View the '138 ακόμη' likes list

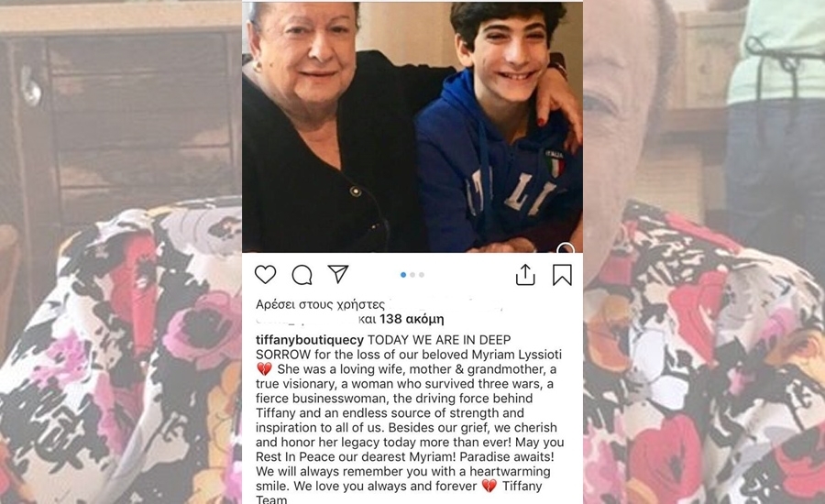(x=412, y=319)
